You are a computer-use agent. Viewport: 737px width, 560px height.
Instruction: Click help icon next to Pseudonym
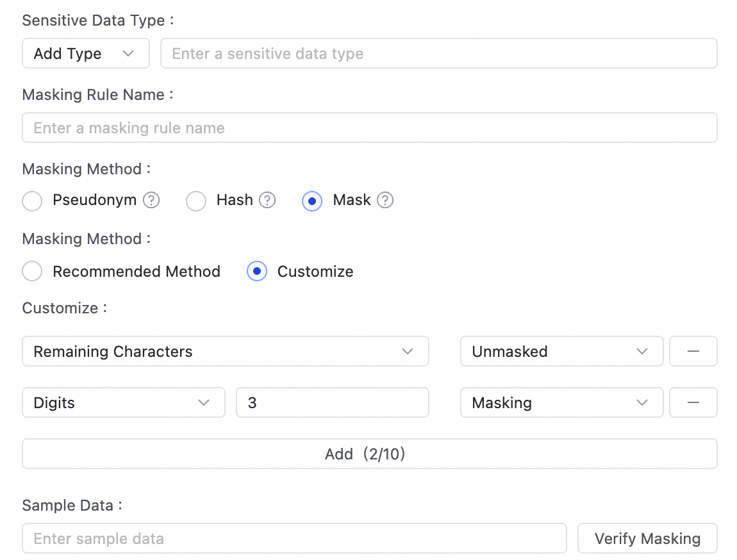[x=151, y=201]
